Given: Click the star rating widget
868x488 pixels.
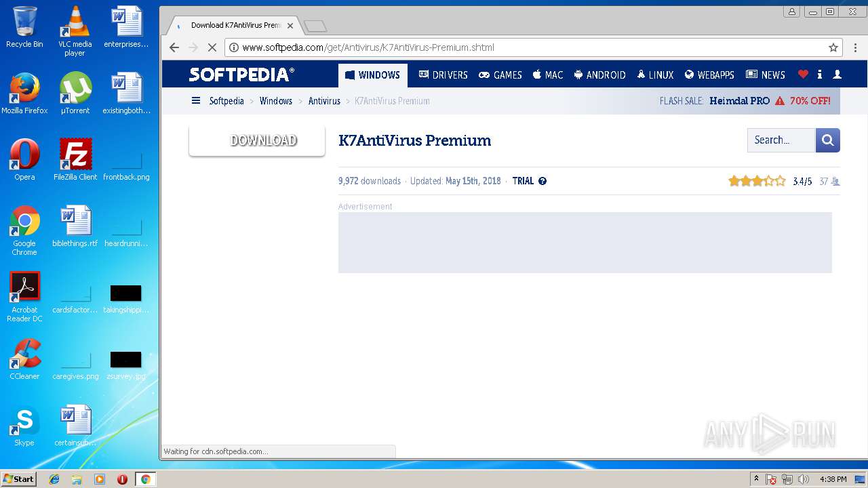Looking at the screenshot, I should [x=757, y=181].
